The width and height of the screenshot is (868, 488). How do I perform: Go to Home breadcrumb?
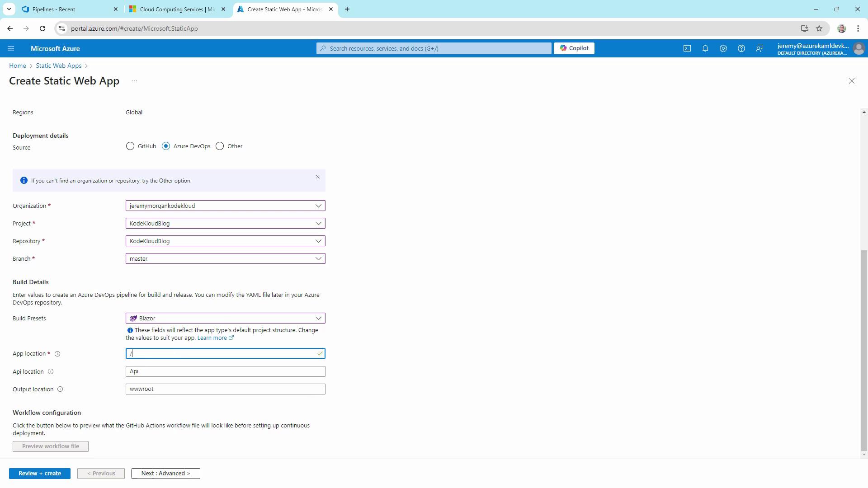coord(18,66)
